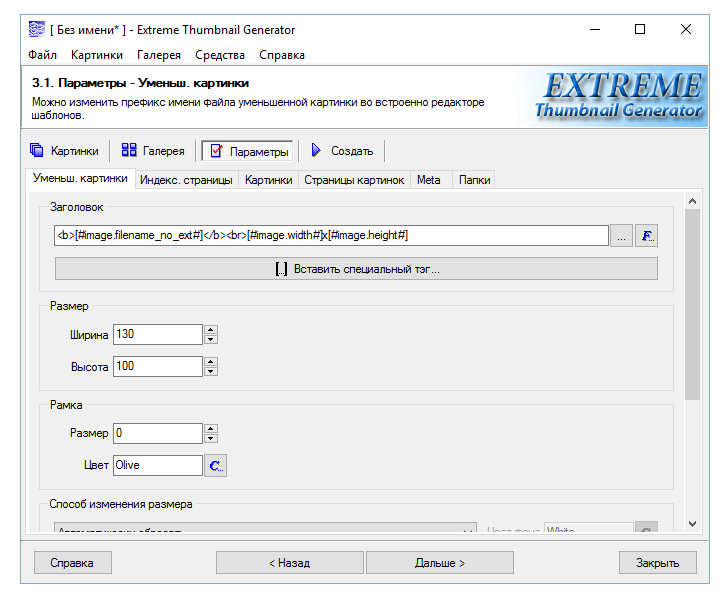Screen dimensions: 722x599
Task: Switch to the Meta tab
Action: coord(429,180)
